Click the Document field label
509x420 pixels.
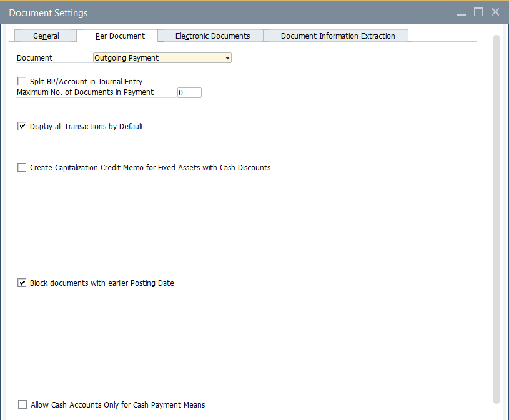(x=35, y=58)
